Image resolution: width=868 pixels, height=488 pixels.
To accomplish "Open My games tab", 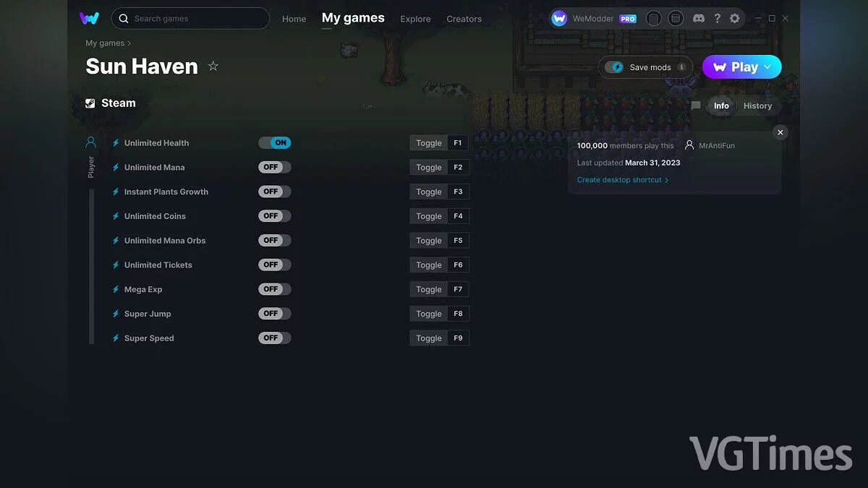I will 353,18.
